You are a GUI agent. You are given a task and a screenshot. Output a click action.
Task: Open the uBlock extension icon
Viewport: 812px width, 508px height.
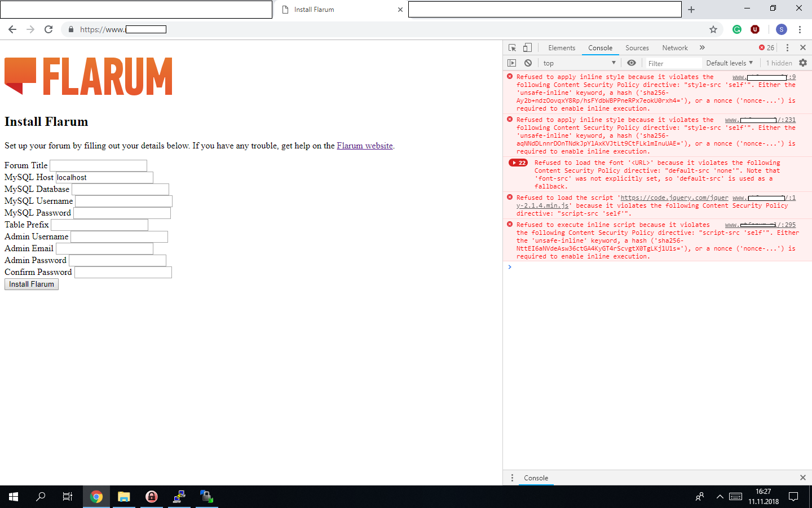(x=755, y=29)
